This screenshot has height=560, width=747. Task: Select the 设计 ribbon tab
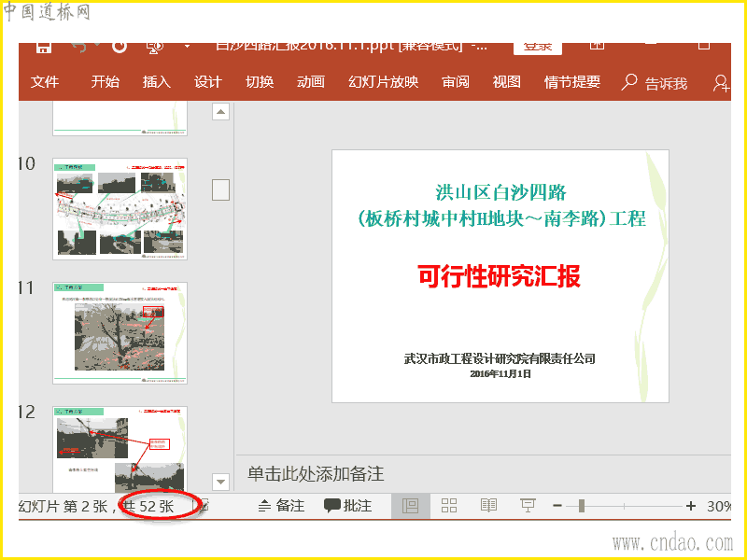(208, 82)
